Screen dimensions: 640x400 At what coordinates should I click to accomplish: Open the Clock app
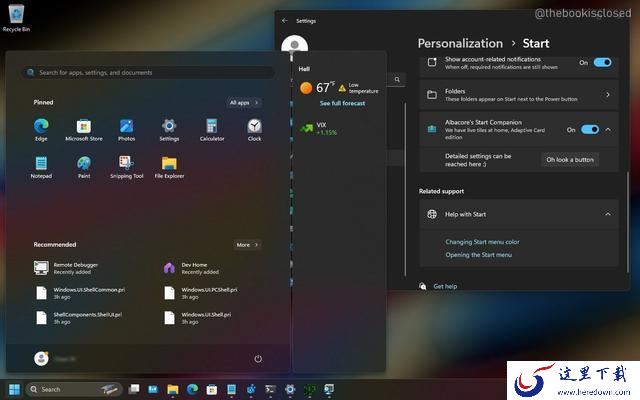point(254,129)
